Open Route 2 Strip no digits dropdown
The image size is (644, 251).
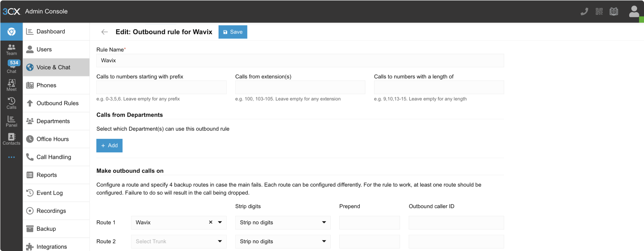283,242
